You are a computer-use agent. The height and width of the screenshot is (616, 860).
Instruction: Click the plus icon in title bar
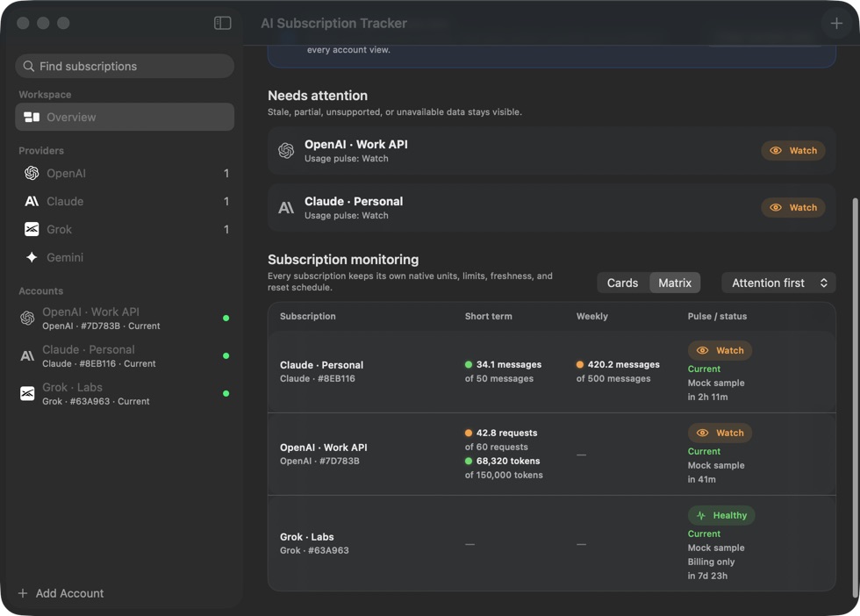click(836, 23)
